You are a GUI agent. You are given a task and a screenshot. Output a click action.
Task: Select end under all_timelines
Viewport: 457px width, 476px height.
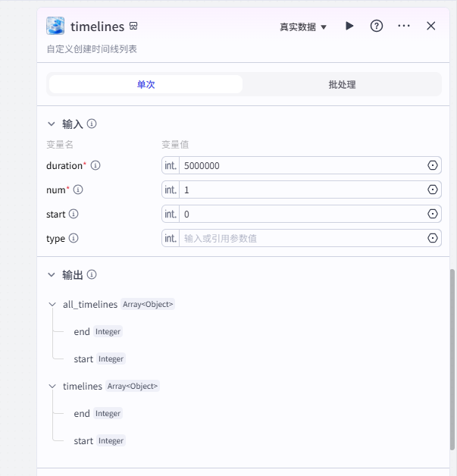coord(82,332)
